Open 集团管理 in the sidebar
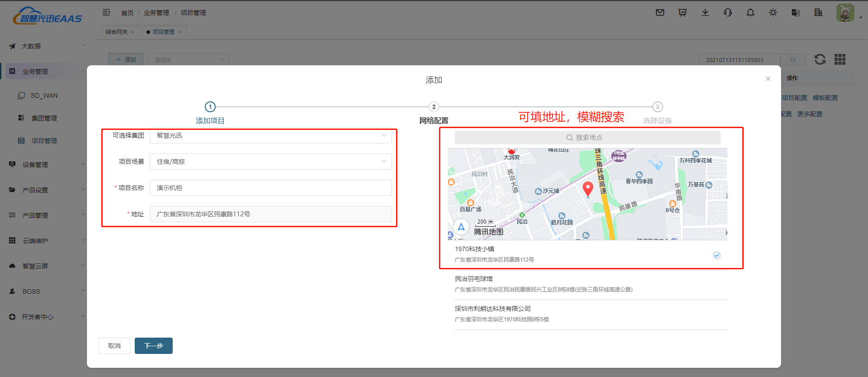Image resolution: width=868 pixels, height=377 pixels. point(44,118)
